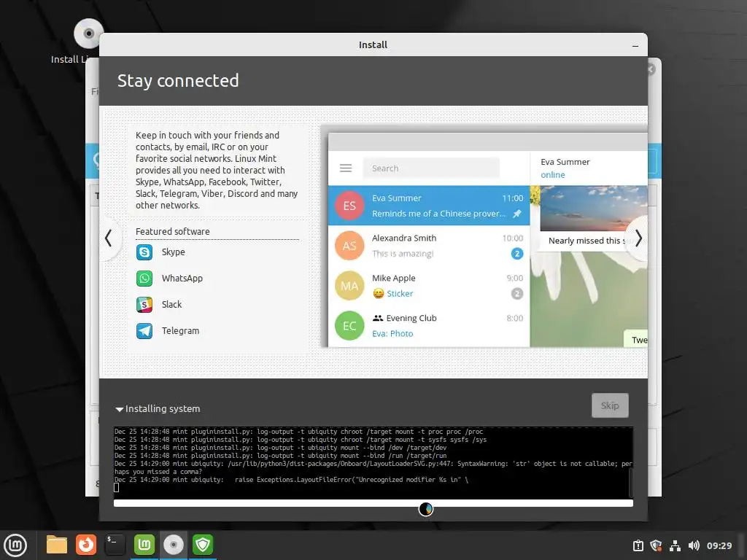Open the Files folder in the panel

(x=57, y=545)
